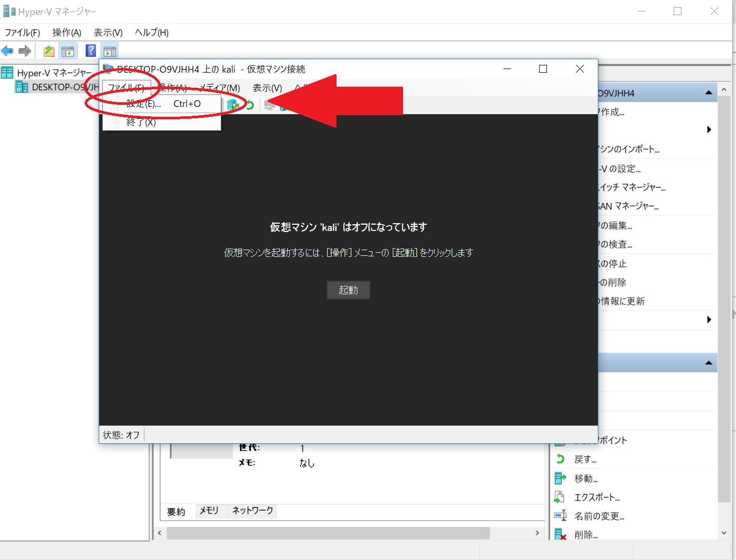736x560 pixels.
Task: Click the Up one level folder icon
Action: point(49,51)
